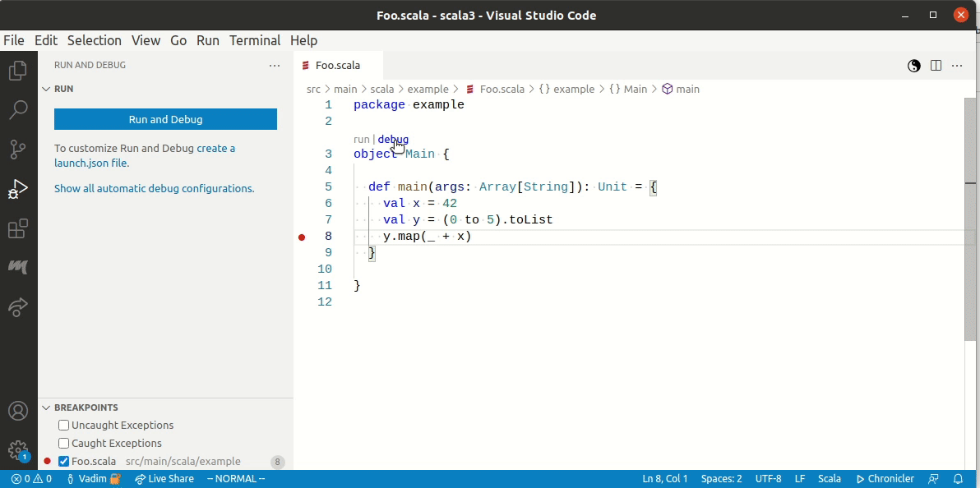The height and width of the screenshot is (488, 980).
Task: Click Show all automatic debug configurations
Action: [155, 189]
